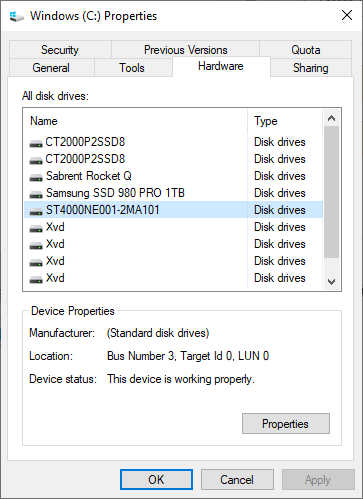
Task: Click the Cancel button
Action: tap(237, 480)
